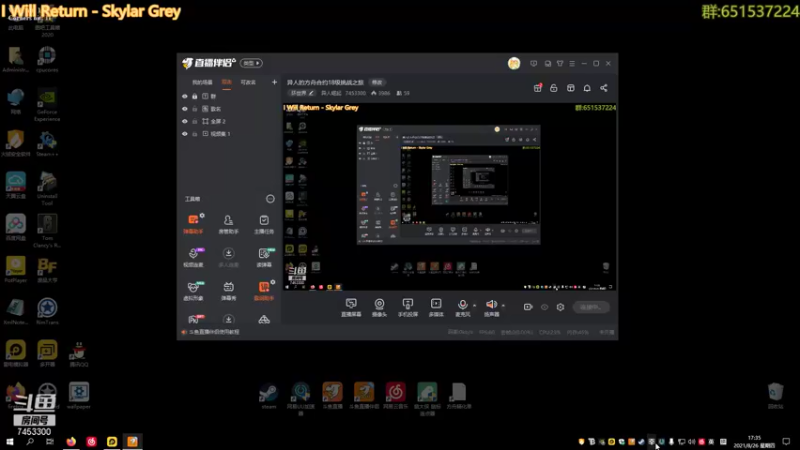This screenshot has height=450, width=800.
Task: Add 摄像头 camera source
Action: click(x=379, y=308)
